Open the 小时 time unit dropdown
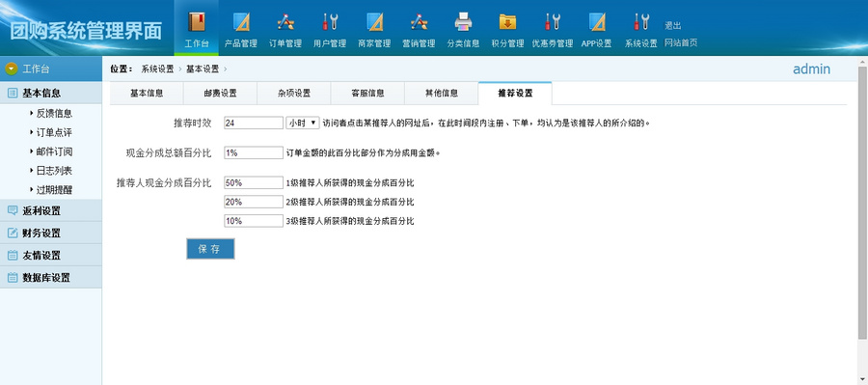Screen dimensions: 868x385 click(x=302, y=123)
